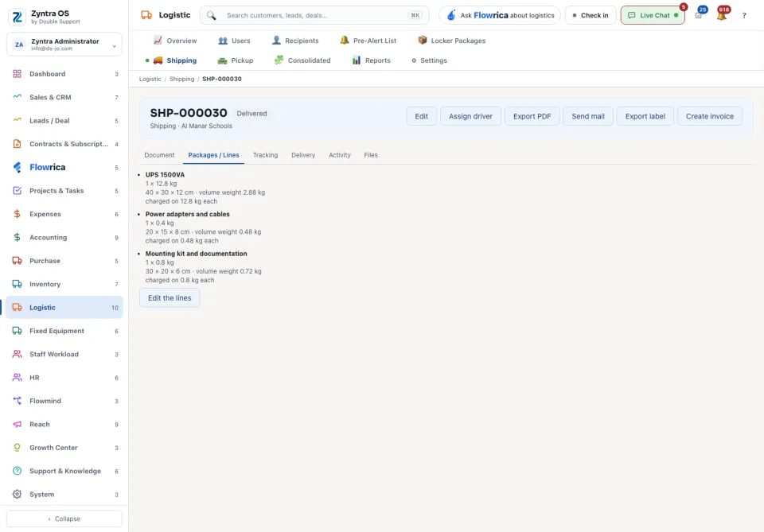The image size is (764, 532).
Task: Open the Flowmind branch icon
Action: click(x=17, y=401)
